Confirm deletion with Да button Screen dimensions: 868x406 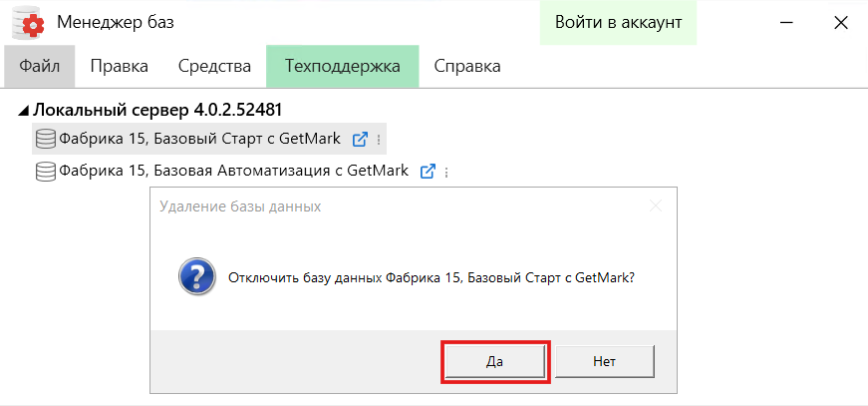click(494, 362)
